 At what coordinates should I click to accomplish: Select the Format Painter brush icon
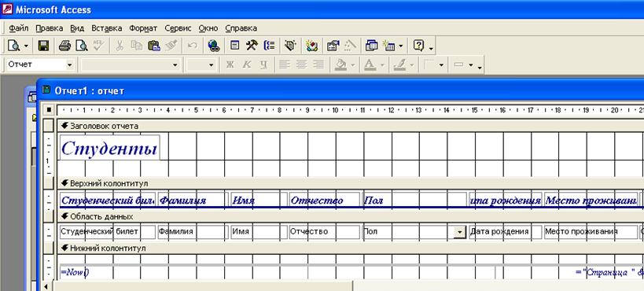pyautogui.click(x=171, y=45)
